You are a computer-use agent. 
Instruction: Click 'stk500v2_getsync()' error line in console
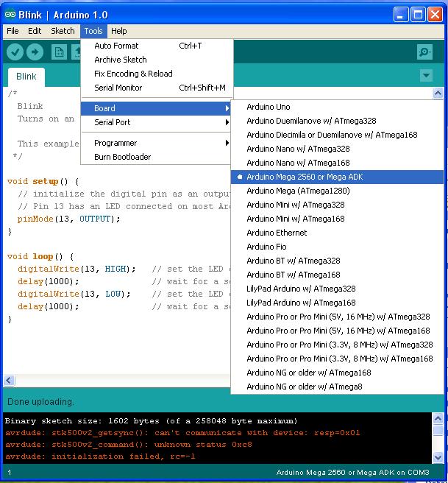(x=182, y=433)
